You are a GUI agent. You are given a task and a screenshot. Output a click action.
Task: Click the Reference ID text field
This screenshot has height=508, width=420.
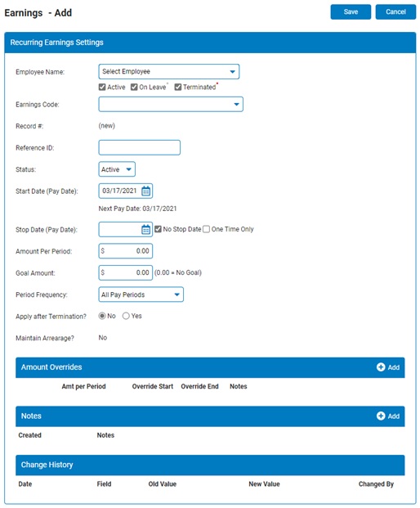pyautogui.click(x=140, y=148)
